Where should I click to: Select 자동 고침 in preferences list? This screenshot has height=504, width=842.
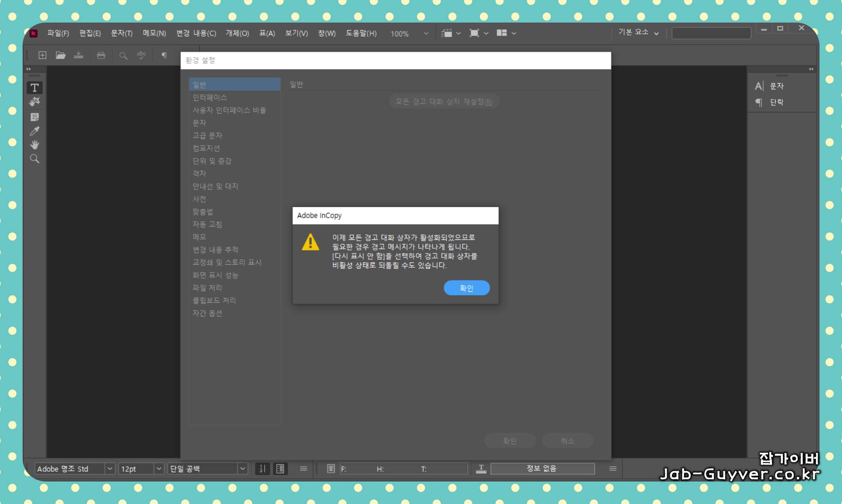coord(235,224)
